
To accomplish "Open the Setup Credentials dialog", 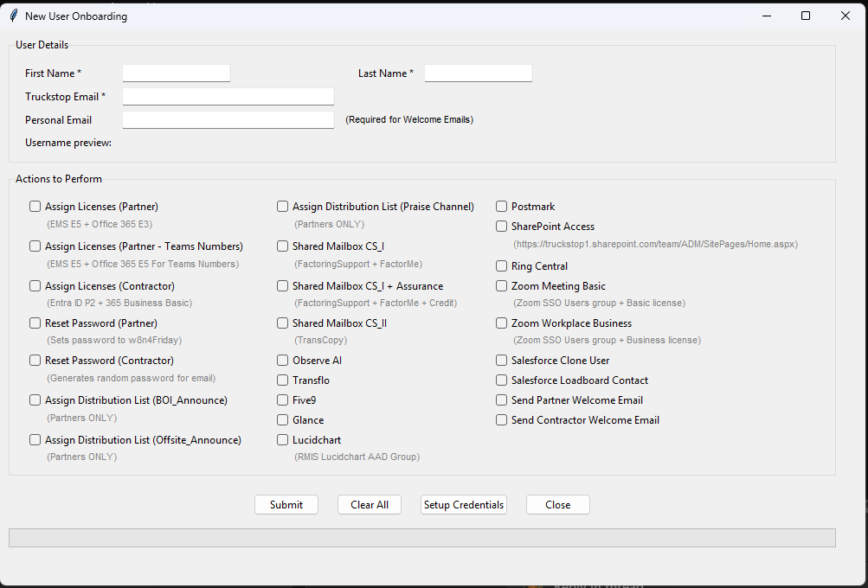I will [463, 504].
